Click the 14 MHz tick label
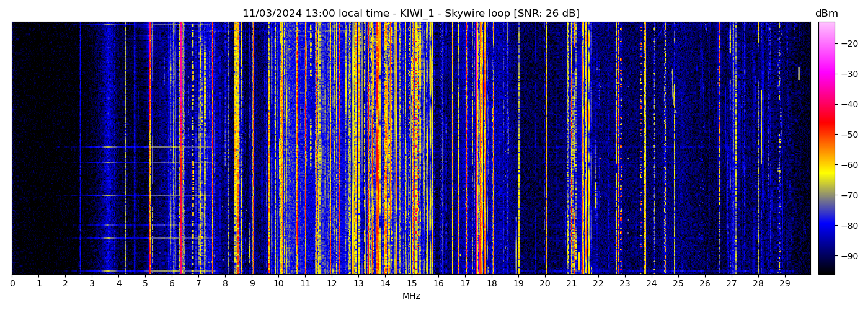 (x=385, y=284)
